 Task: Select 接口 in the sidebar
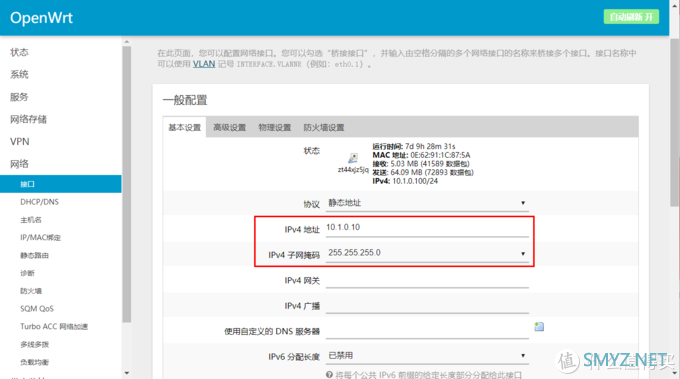pos(61,184)
